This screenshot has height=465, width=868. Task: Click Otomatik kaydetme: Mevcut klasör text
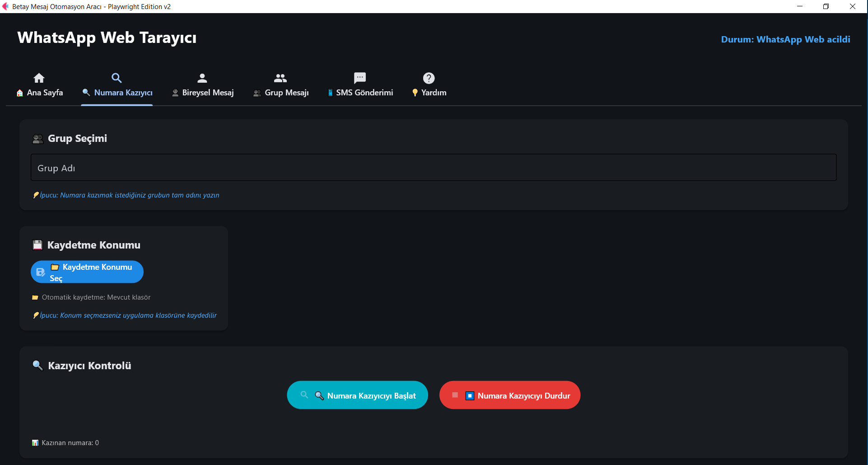pyautogui.click(x=96, y=297)
